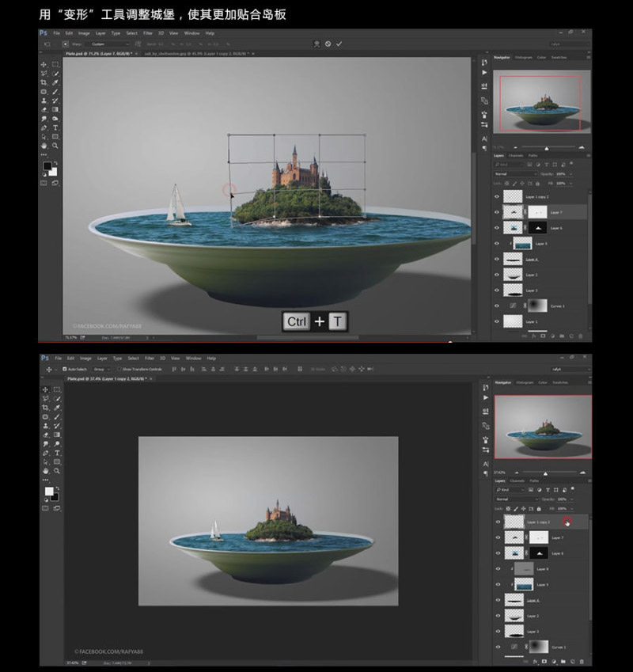Image resolution: width=633 pixels, height=672 pixels.
Task: Open Auto-Select Group dropdown in bottom window
Action: click(x=101, y=369)
